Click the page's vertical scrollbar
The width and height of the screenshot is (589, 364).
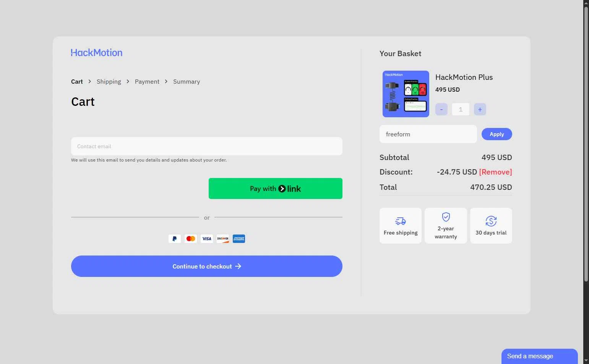click(x=586, y=144)
